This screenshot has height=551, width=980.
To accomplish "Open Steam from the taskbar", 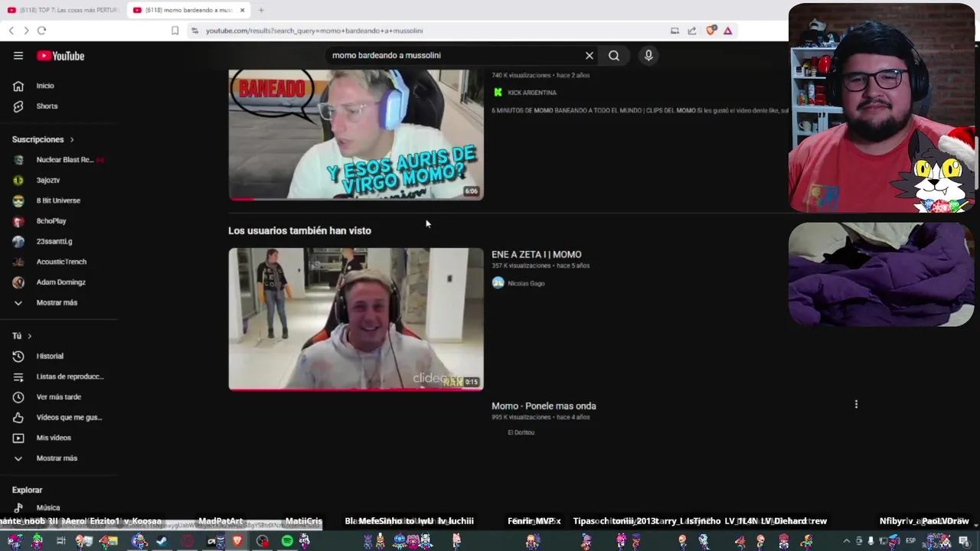I will (162, 541).
